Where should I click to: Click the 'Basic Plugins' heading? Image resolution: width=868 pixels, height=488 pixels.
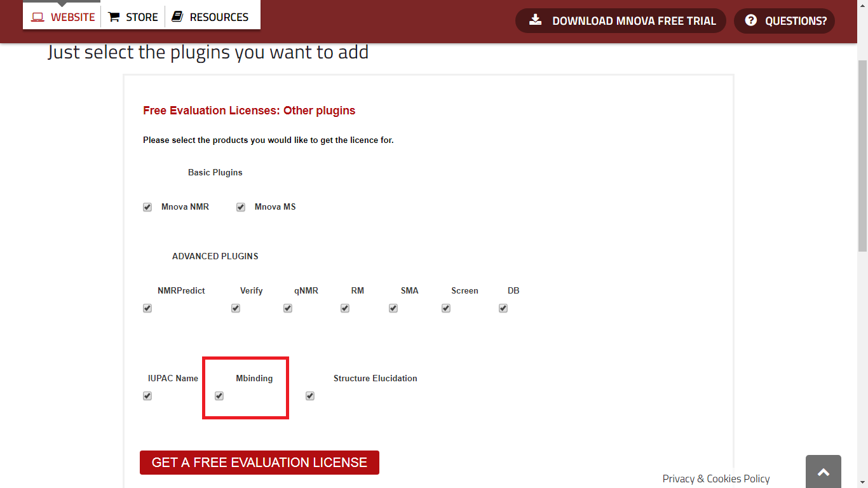pos(215,172)
